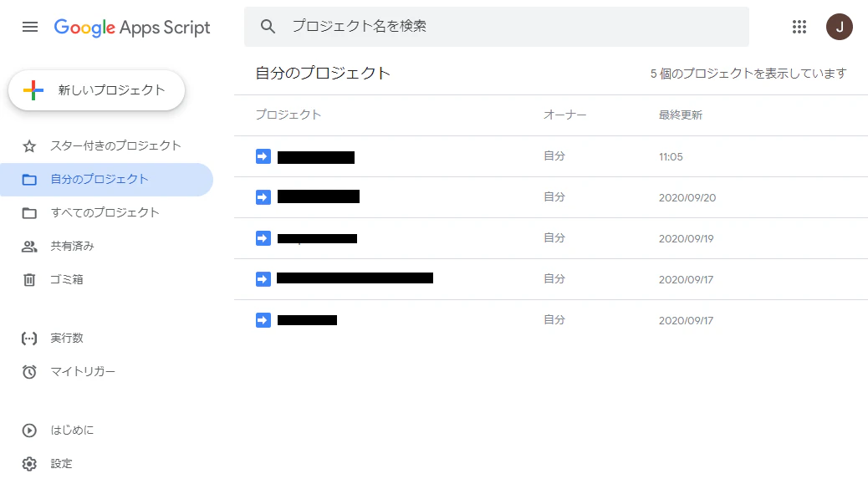The image size is (868, 479).
Task: Open the ゴミ箱 trash
Action: point(106,280)
